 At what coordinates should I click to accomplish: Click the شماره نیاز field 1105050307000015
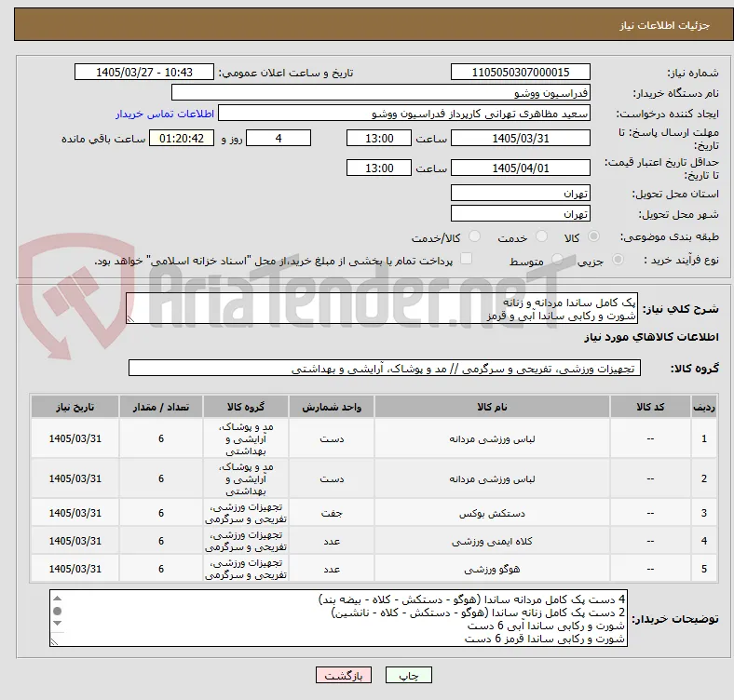pos(520,72)
